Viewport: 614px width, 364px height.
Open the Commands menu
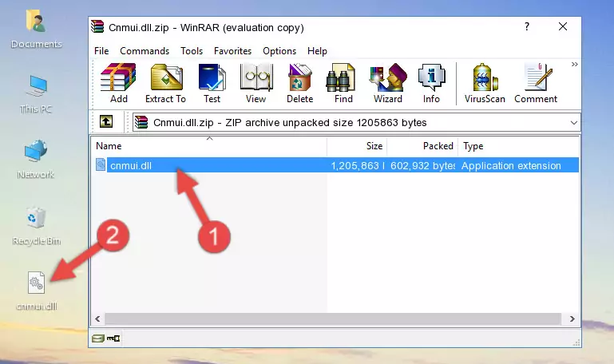pos(145,51)
